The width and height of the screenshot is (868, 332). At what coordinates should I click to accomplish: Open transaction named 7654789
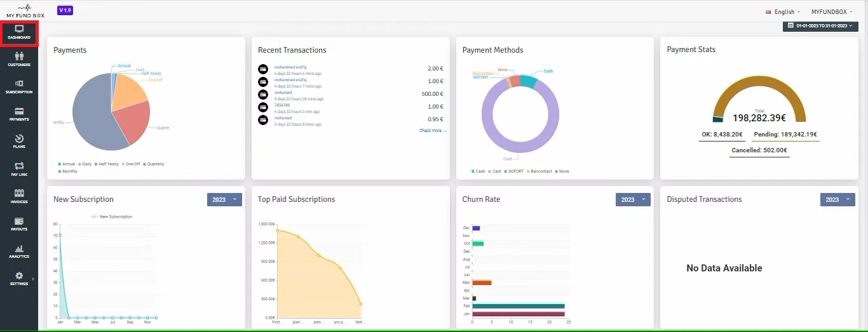click(x=282, y=105)
